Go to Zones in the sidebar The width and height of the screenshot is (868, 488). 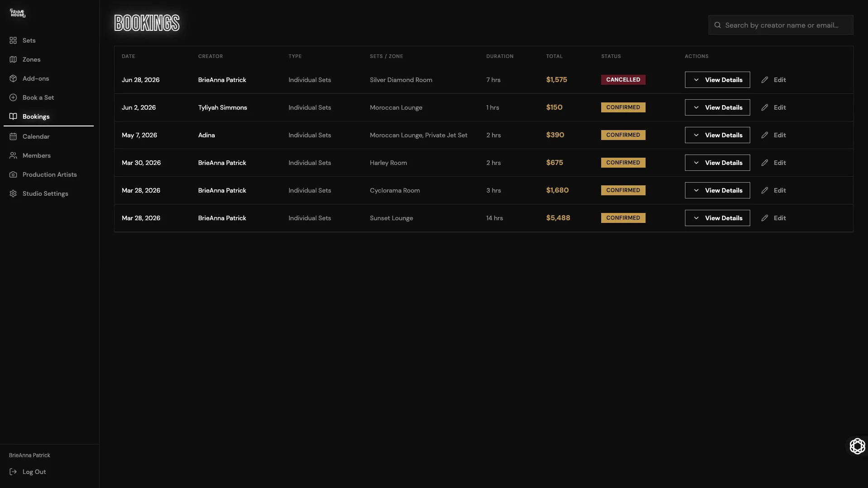(x=48, y=59)
